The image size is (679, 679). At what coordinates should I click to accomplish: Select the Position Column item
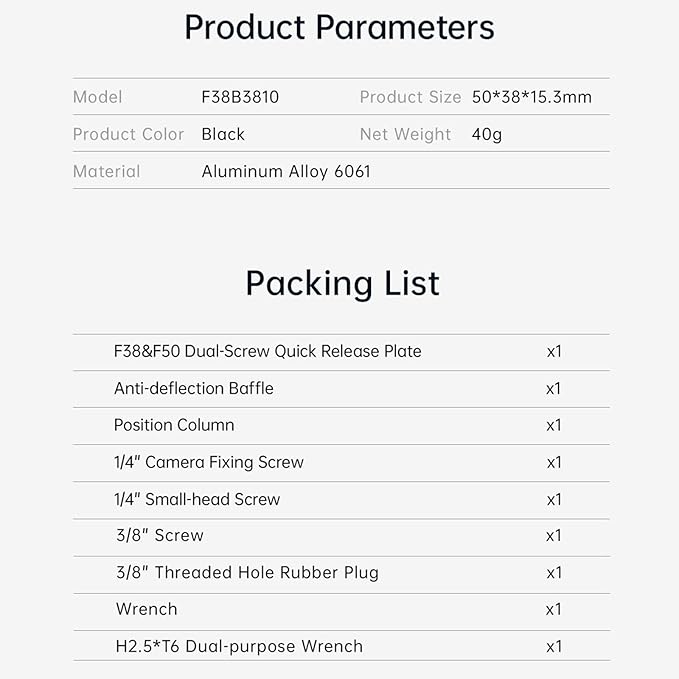(174, 425)
